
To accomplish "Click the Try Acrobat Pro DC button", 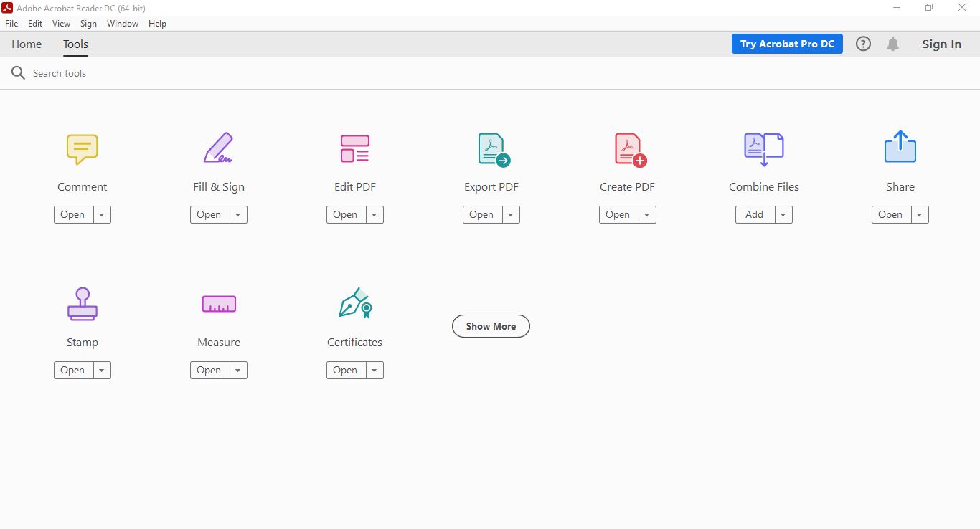I will pyautogui.click(x=787, y=44).
